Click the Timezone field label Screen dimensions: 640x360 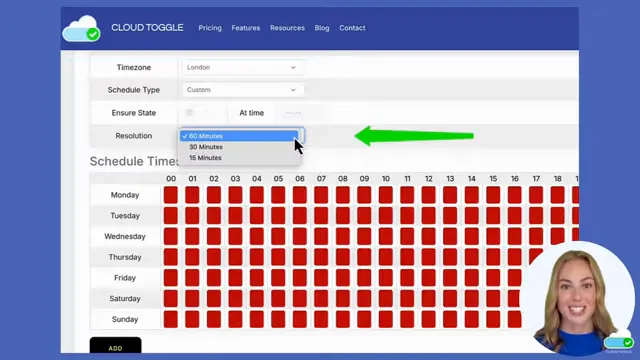click(x=133, y=67)
